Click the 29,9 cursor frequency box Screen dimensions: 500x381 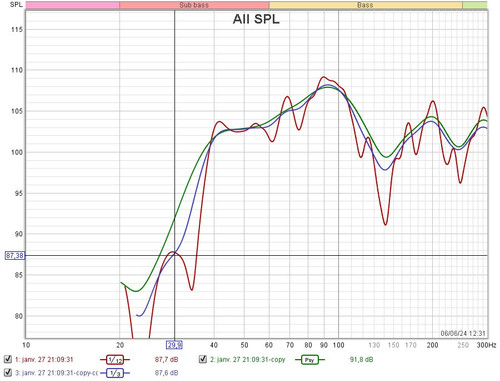174,345
